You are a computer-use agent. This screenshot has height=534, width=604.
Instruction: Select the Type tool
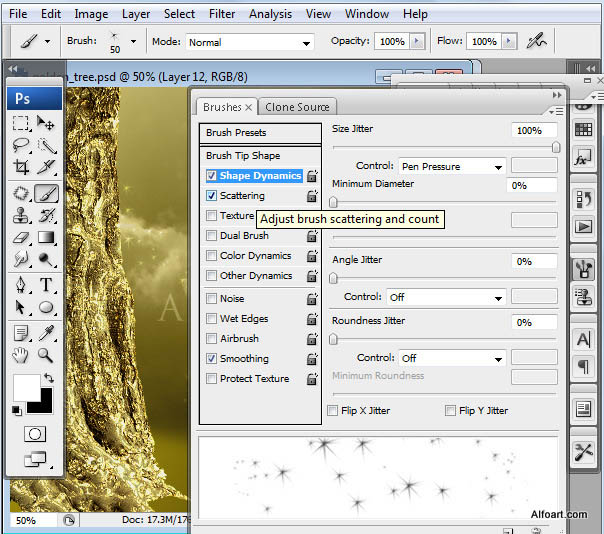(46, 285)
